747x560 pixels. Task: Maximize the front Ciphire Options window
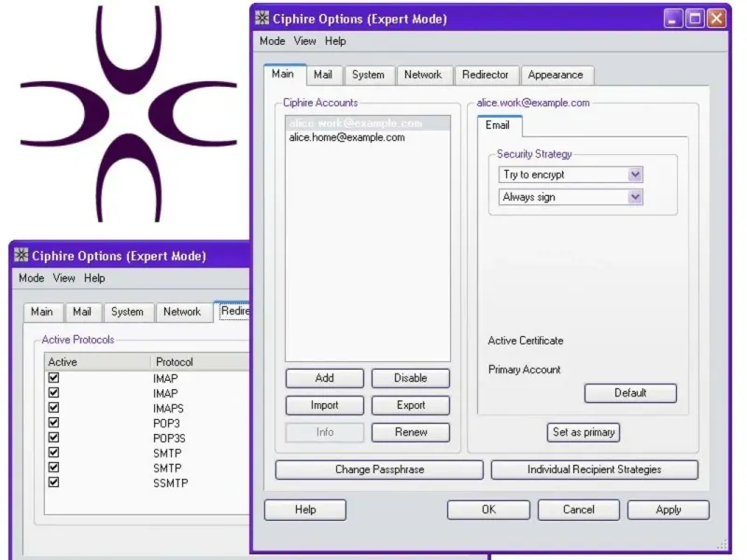pyautogui.click(x=695, y=19)
